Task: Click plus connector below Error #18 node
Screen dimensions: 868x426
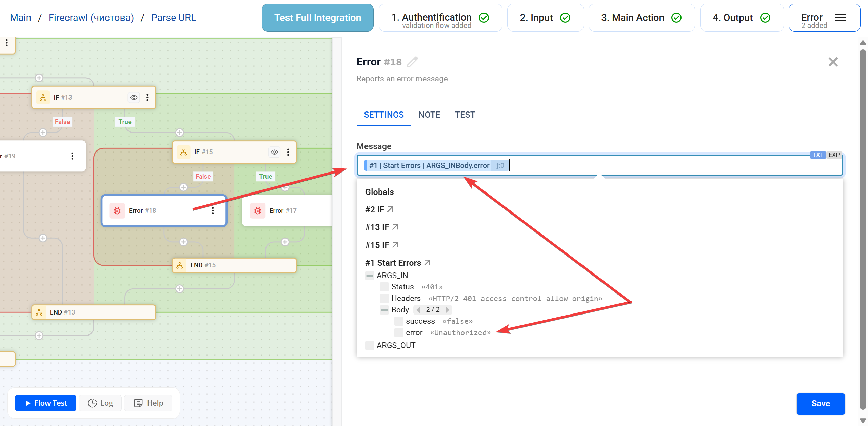Action: (183, 242)
